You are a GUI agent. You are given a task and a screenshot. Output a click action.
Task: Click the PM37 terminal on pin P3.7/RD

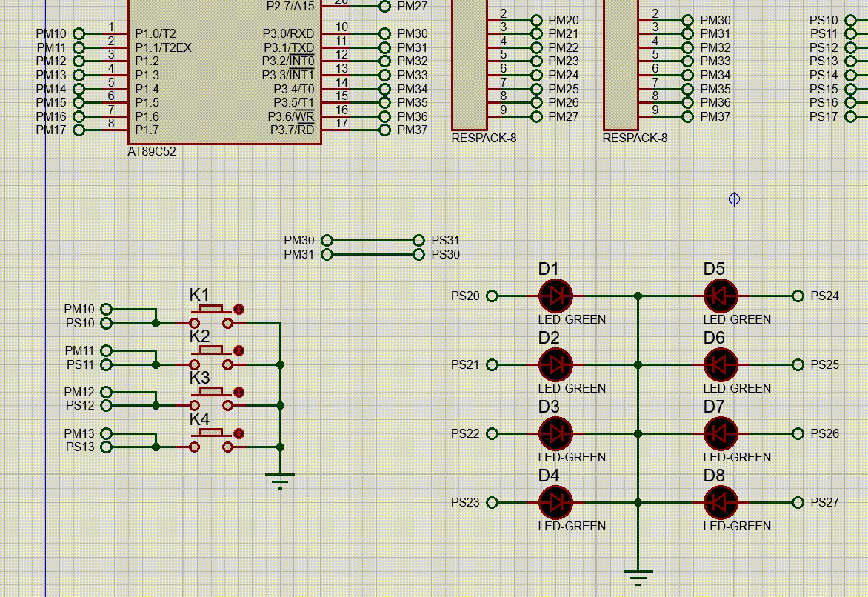pos(384,130)
